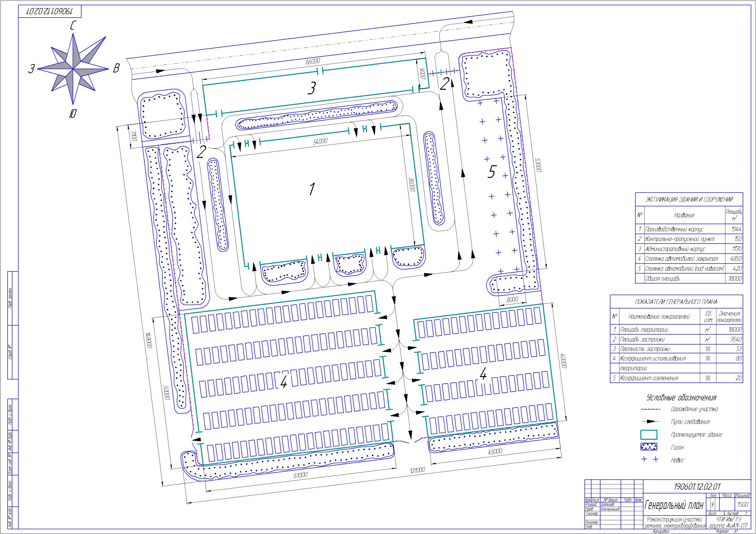This screenshot has width=756, height=534.
Task: Click the "Наименование показателей" column header
Action: click(659, 317)
